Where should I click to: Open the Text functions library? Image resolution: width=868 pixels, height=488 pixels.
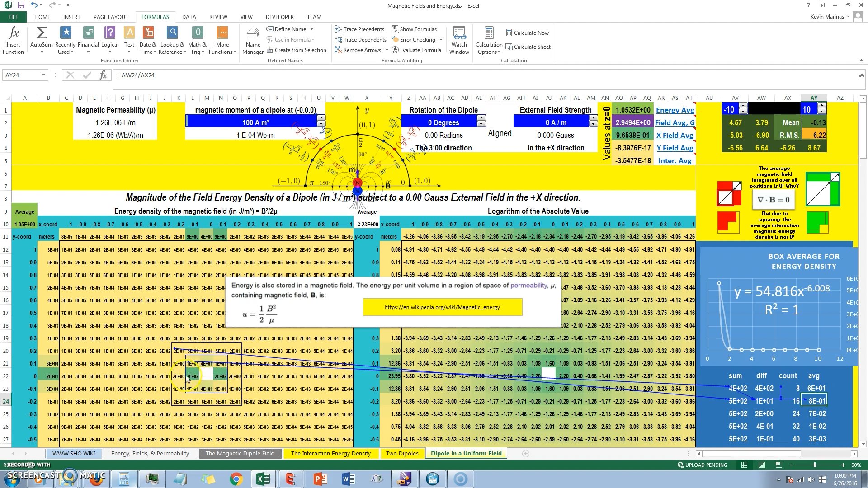[x=129, y=40]
